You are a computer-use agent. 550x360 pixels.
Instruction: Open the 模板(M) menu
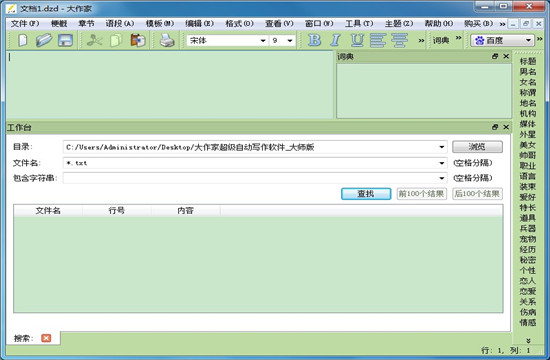(x=160, y=24)
